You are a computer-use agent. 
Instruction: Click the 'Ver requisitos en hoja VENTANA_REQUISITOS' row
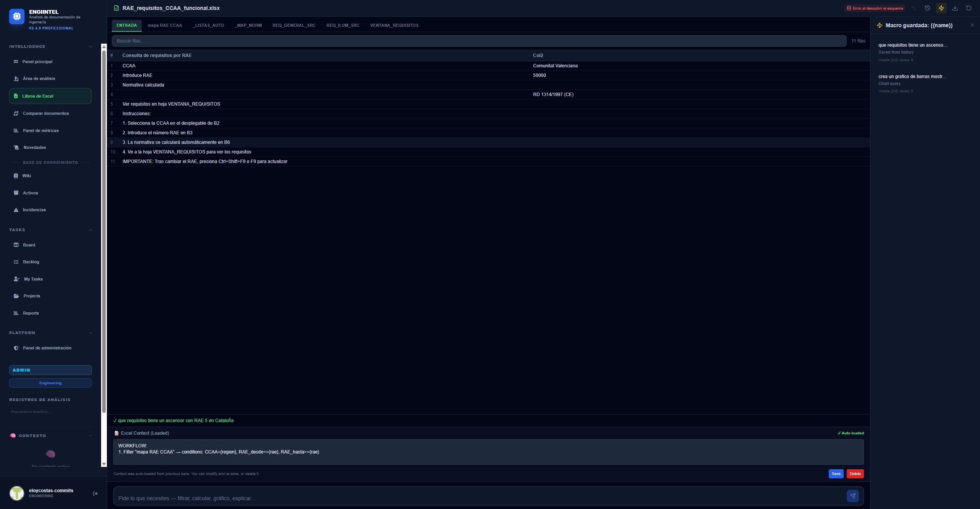point(489,104)
